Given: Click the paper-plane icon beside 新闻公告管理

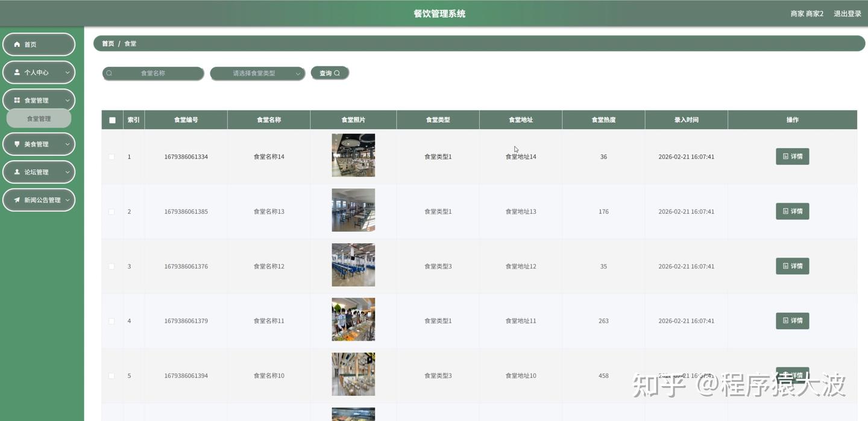Looking at the screenshot, I should 17,200.
